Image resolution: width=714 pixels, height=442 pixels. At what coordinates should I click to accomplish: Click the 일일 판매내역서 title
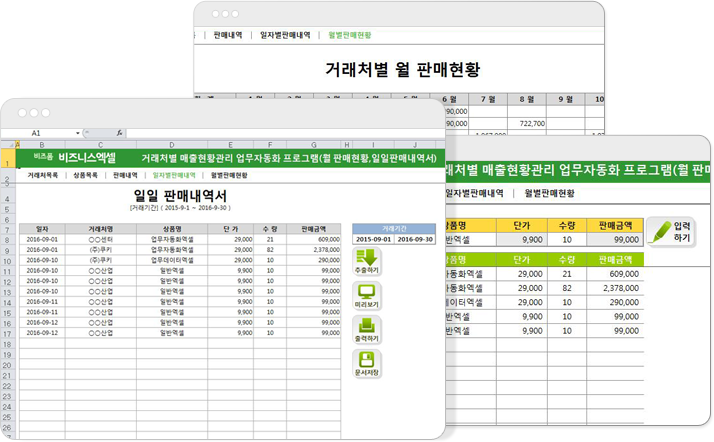180,196
